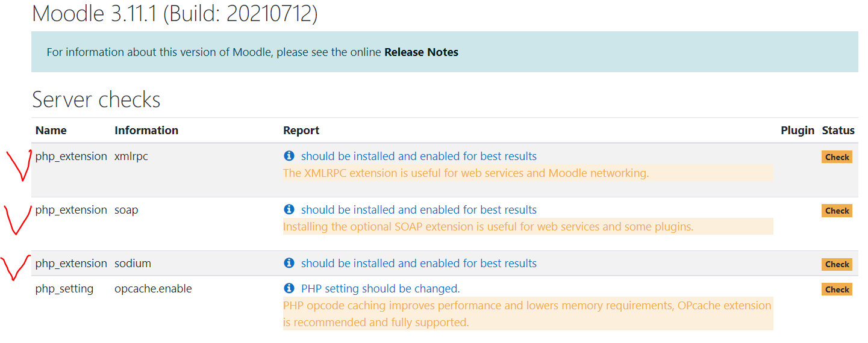Select the opcache.enable information cell

(153, 289)
